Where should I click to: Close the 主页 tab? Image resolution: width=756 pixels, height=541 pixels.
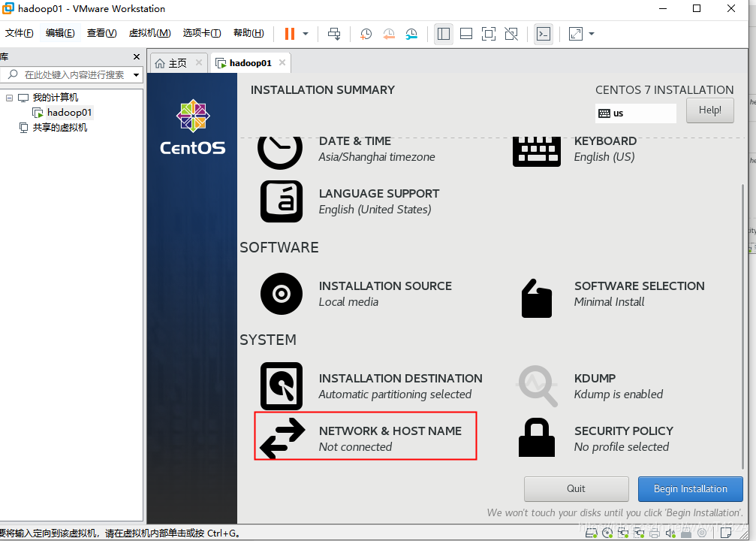[199, 62]
